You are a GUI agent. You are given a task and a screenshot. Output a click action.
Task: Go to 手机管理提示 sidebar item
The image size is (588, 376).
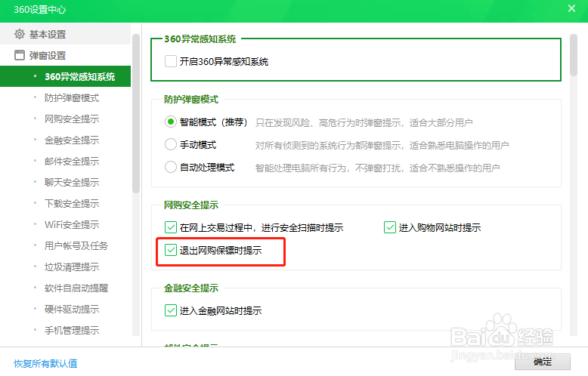(x=72, y=330)
